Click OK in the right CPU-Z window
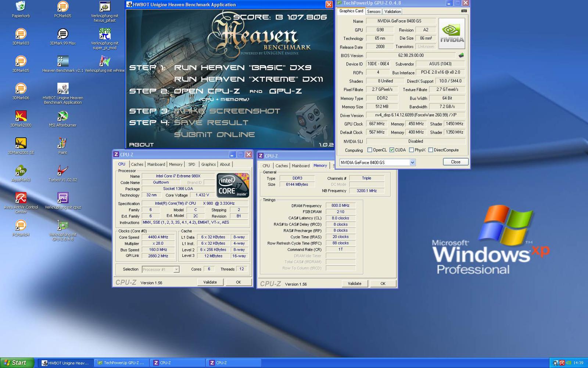 383,284
